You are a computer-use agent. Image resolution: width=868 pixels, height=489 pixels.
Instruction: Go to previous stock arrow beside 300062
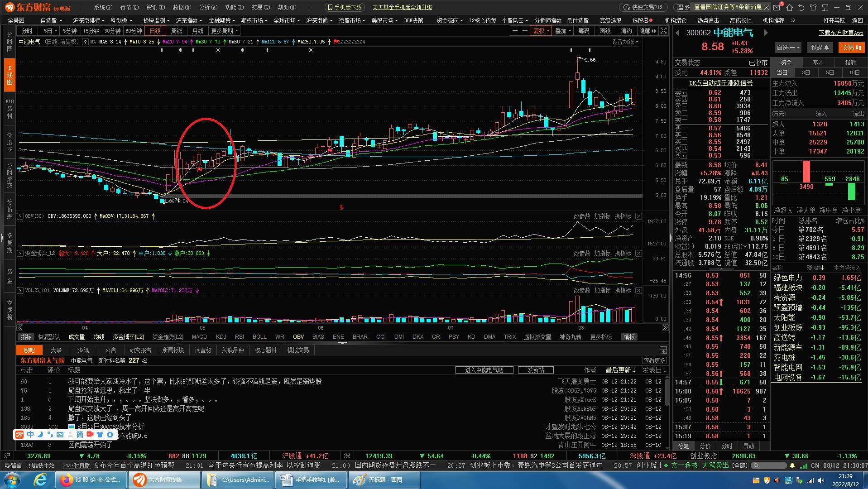tap(678, 33)
